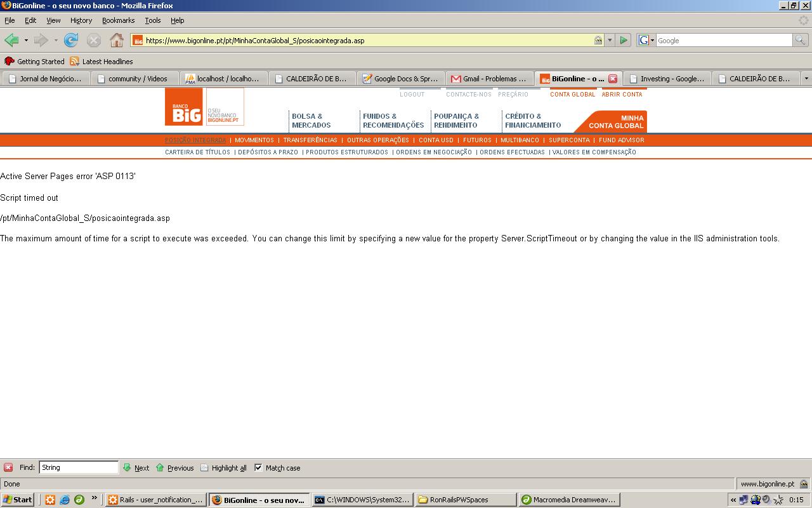Find the previous match

tap(174, 468)
